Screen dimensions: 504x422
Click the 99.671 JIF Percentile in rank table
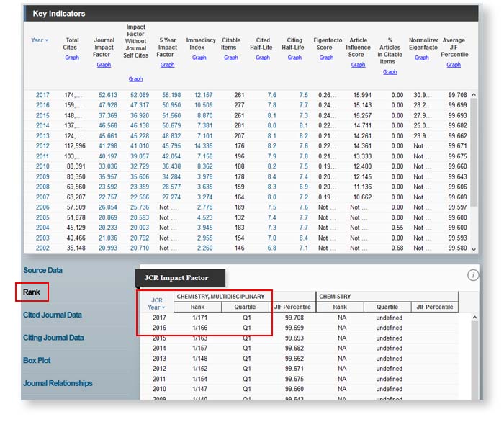294,369
